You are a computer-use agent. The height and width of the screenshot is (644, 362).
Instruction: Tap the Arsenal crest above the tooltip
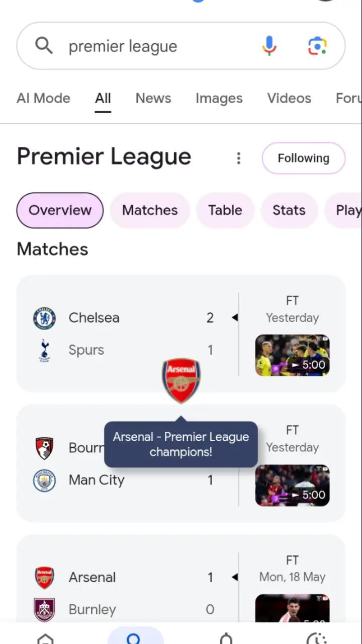click(181, 380)
